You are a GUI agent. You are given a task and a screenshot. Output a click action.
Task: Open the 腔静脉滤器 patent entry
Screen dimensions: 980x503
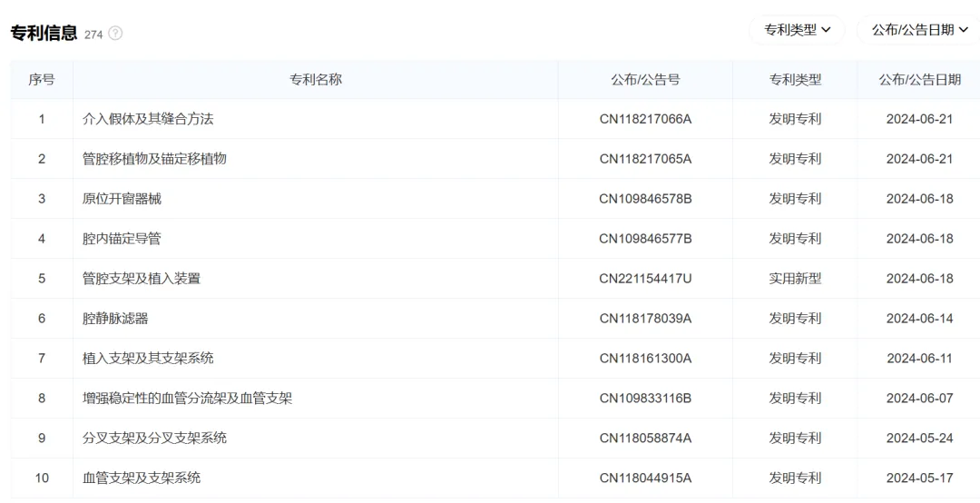(x=115, y=319)
